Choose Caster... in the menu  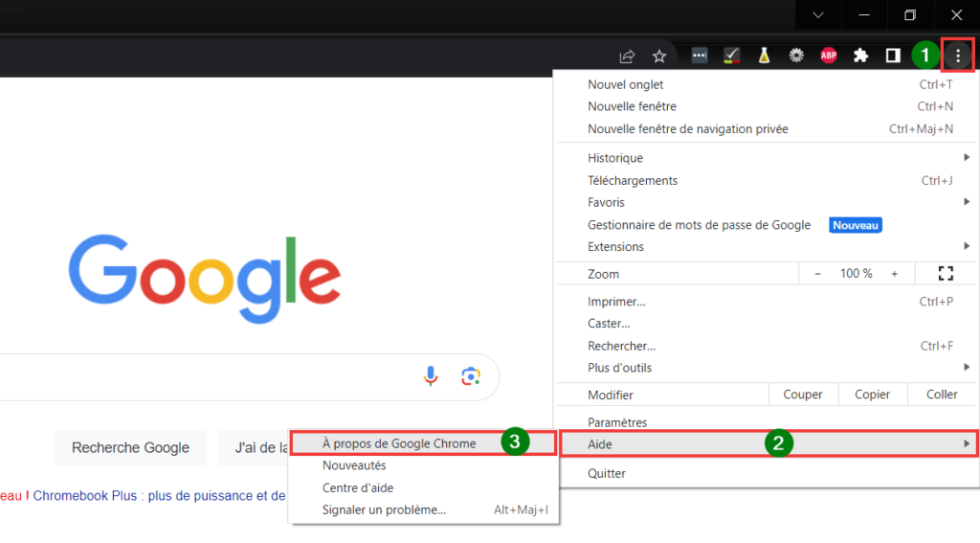767,324
